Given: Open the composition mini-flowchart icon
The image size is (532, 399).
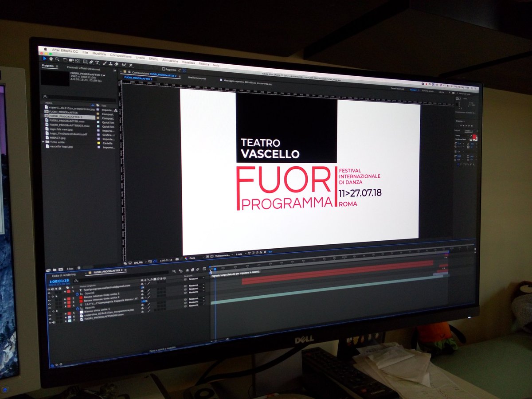Looking at the screenshot, I should pyautogui.click(x=173, y=271).
